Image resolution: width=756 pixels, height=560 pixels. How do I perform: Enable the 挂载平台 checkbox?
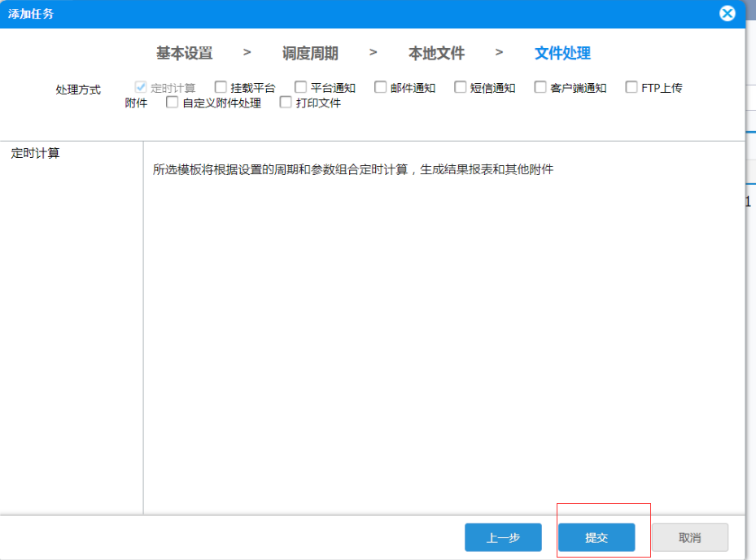pos(221,87)
